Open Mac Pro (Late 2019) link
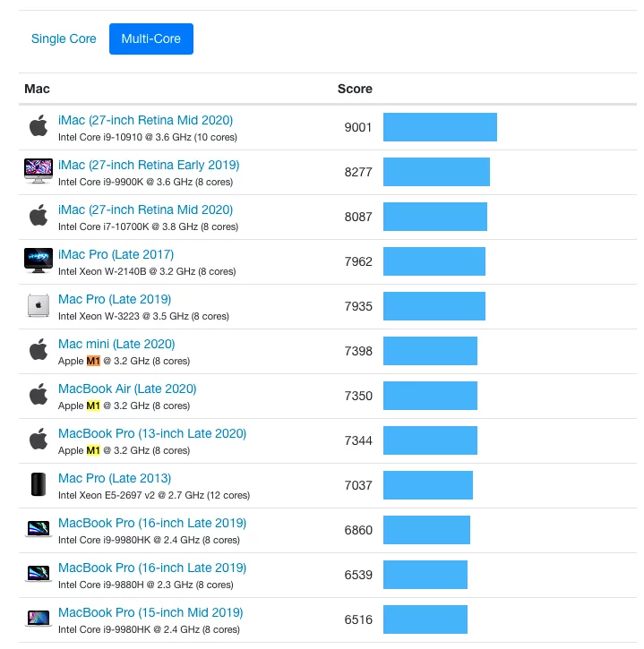This screenshot has width=644, height=649. (115, 299)
